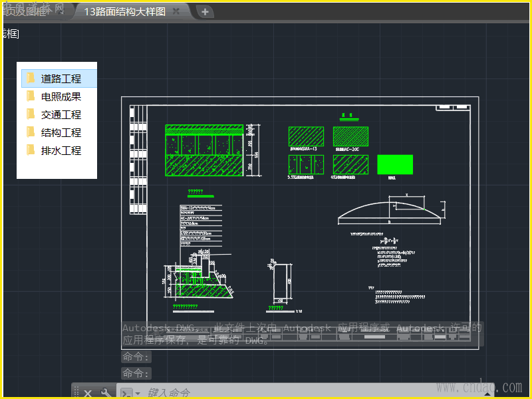The height and width of the screenshot is (399, 532).
Task: Click the command prompt icon
Action: [125, 393]
